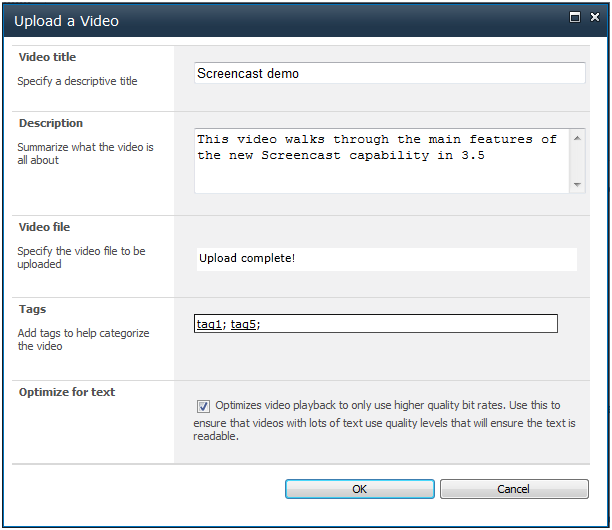Image resolution: width=612 pixels, height=530 pixels.
Task: Click the Video title section label
Action: pyautogui.click(x=47, y=57)
